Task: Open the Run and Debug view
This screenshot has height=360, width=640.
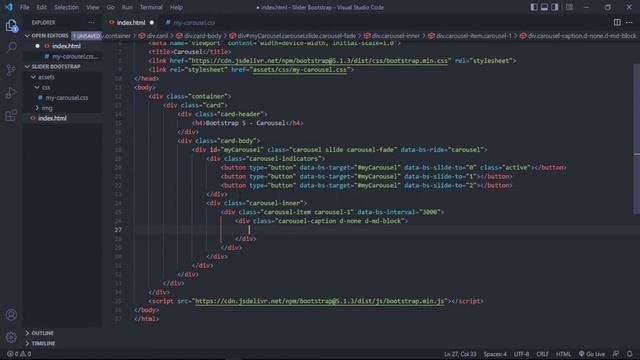Action: 11,93
